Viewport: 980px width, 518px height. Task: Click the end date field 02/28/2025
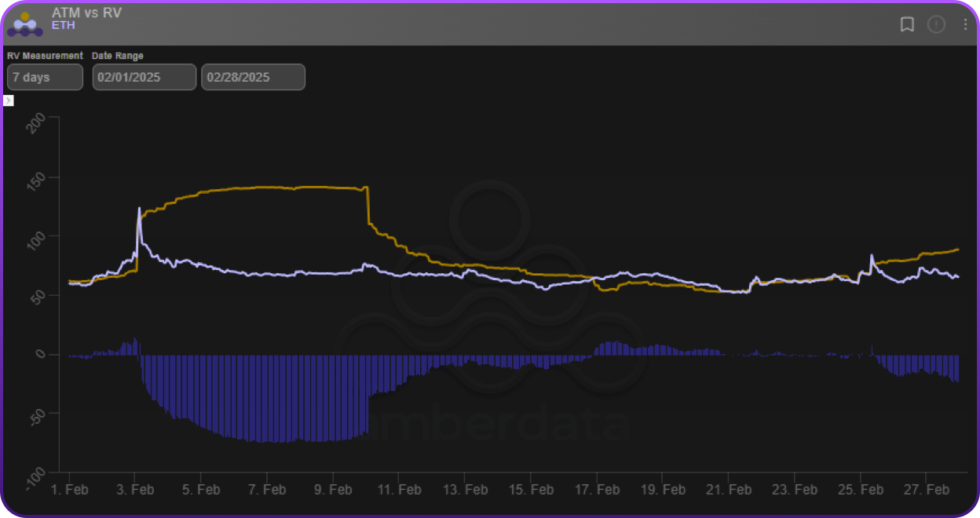(x=253, y=78)
